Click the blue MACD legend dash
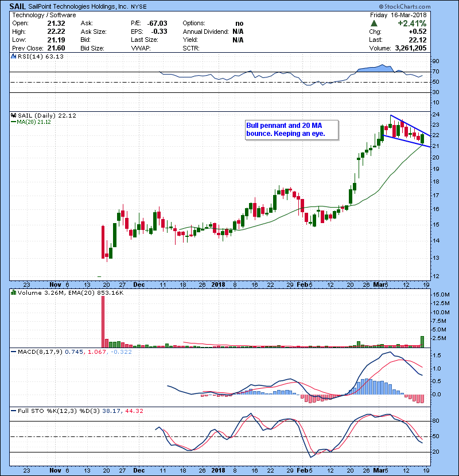Image resolution: width=459 pixels, height=476 pixels. point(14,352)
